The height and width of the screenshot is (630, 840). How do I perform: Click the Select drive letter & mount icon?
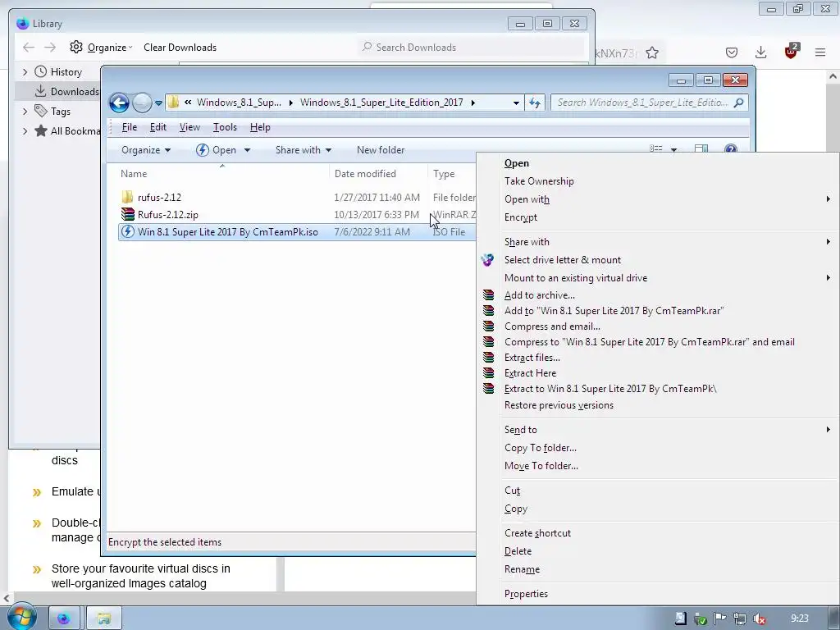[x=487, y=260]
